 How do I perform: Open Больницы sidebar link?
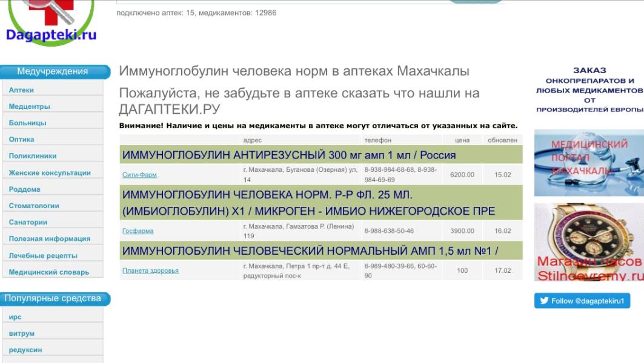(28, 123)
